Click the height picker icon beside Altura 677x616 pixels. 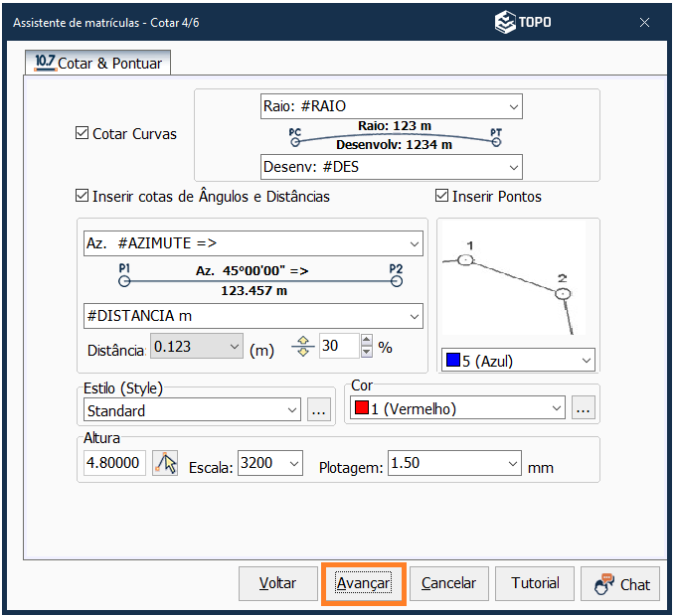pos(165,464)
